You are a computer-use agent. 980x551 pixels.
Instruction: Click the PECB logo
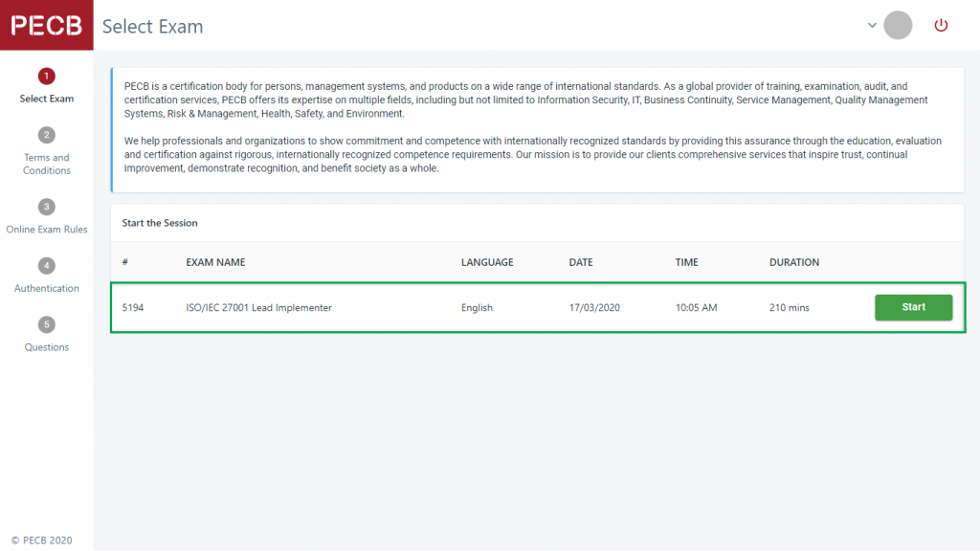(46, 26)
